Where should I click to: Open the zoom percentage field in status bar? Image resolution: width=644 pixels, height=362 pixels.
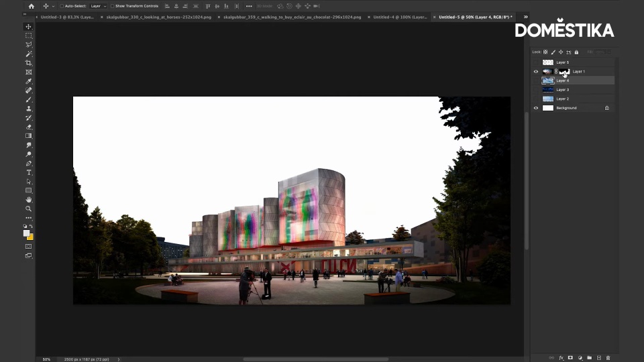[46, 359]
